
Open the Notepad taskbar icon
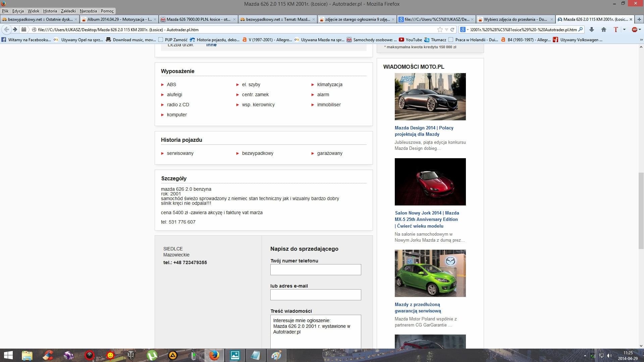[x=256, y=355]
